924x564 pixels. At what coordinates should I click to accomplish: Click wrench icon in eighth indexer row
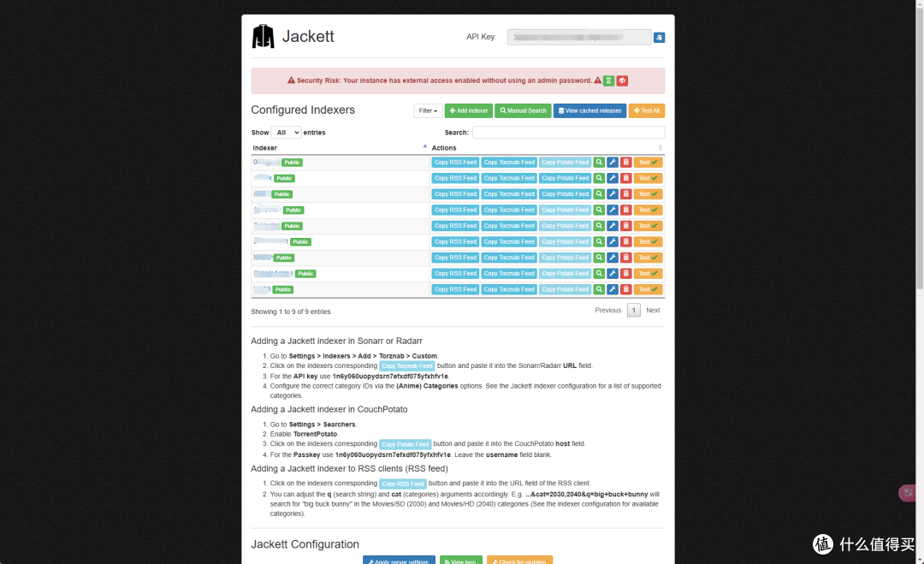(x=613, y=274)
